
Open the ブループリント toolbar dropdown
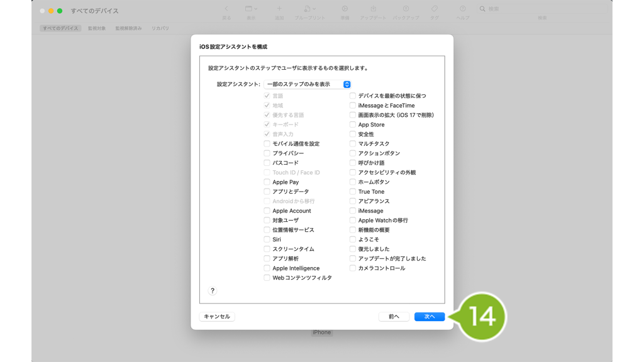309,9
